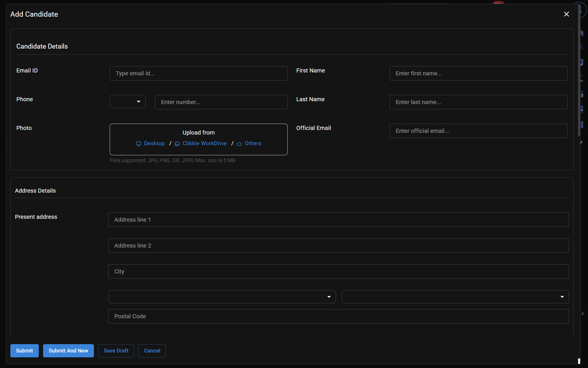Click the right-edge chevron arrow beside Postal Code
The image size is (588, 368).
click(x=583, y=314)
